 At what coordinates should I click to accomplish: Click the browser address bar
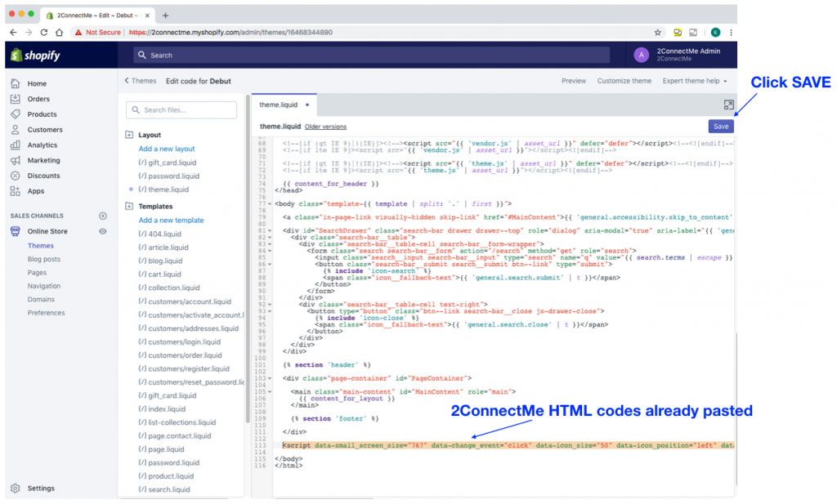[x=363, y=32]
